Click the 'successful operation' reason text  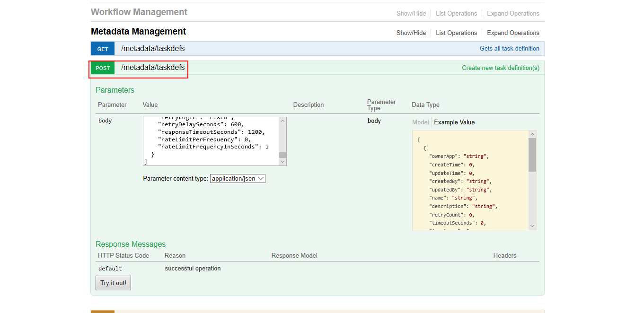click(193, 269)
